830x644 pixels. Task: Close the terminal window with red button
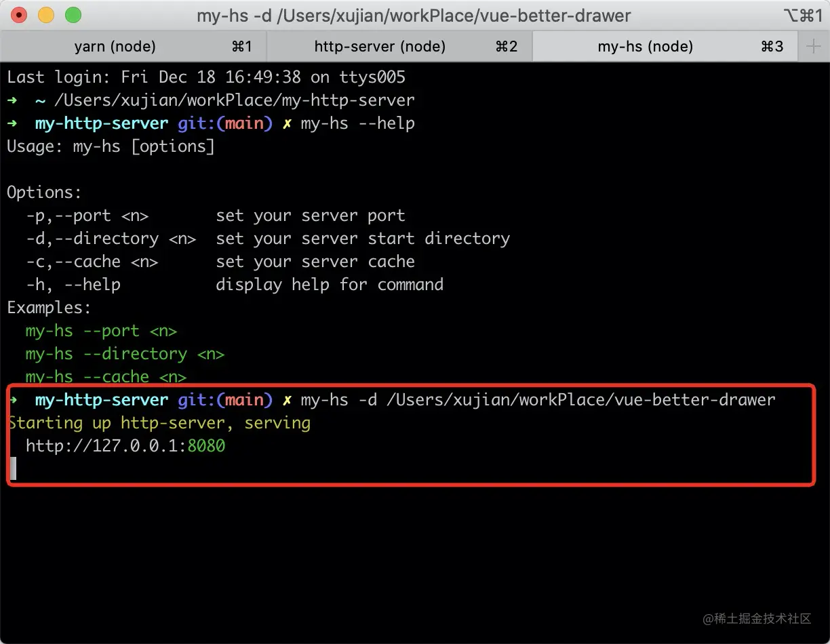(20, 15)
